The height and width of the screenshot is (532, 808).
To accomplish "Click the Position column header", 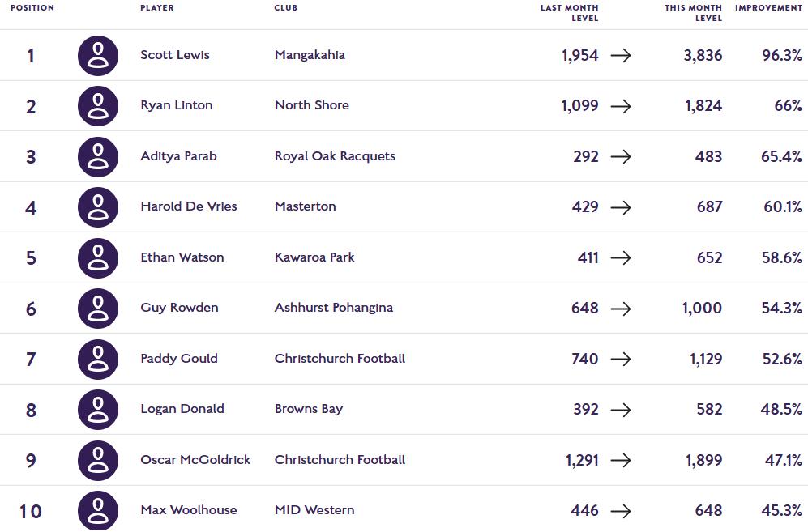I will coord(32,8).
